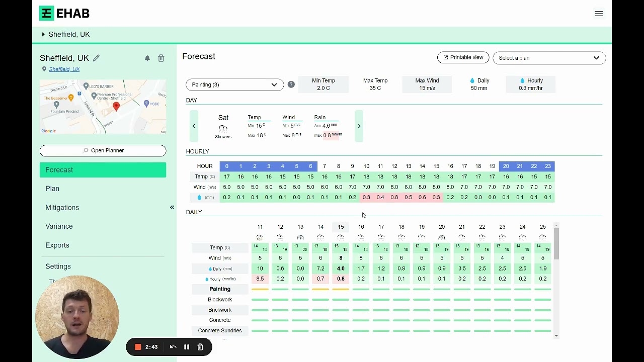Click the red map location pin
This screenshot has height=362, width=644.
[x=116, y=106]
